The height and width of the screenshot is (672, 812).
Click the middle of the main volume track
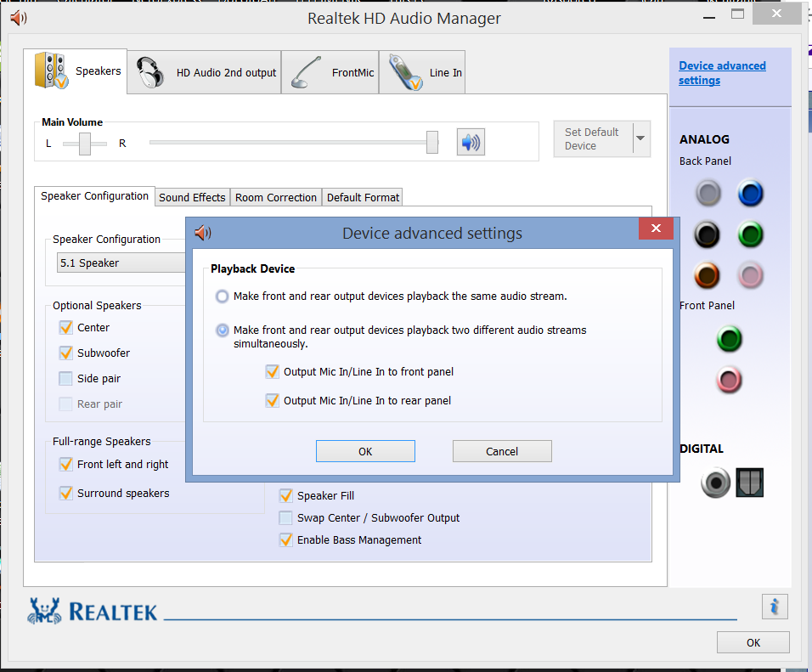click(x=294, y=142)
